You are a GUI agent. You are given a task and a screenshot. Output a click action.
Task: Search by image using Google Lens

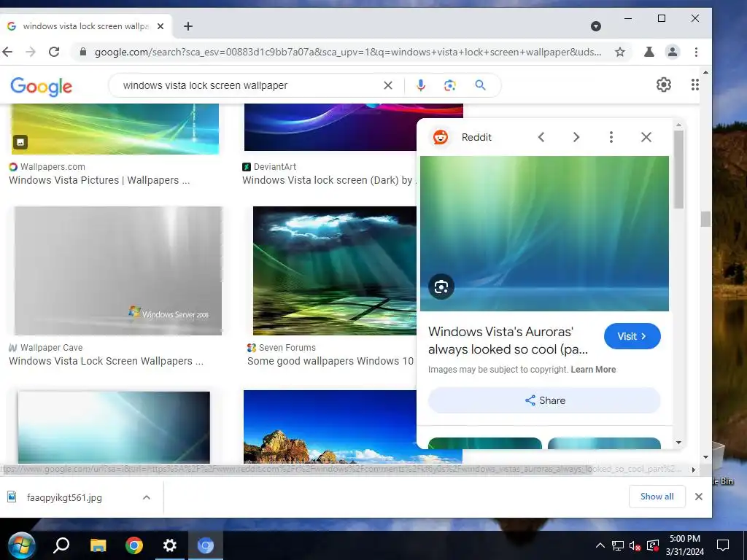pos(449,85)
